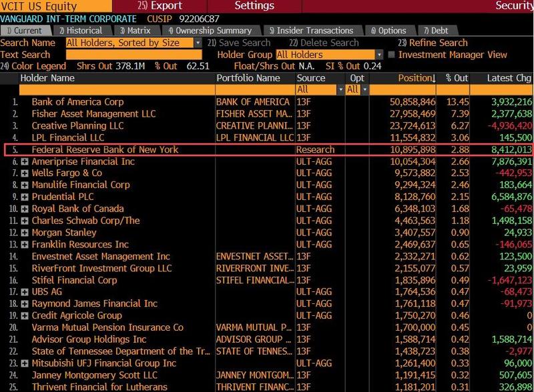534x392 pixels.
Task: Sort by the Portfolio Name column header
Action: 248,78
